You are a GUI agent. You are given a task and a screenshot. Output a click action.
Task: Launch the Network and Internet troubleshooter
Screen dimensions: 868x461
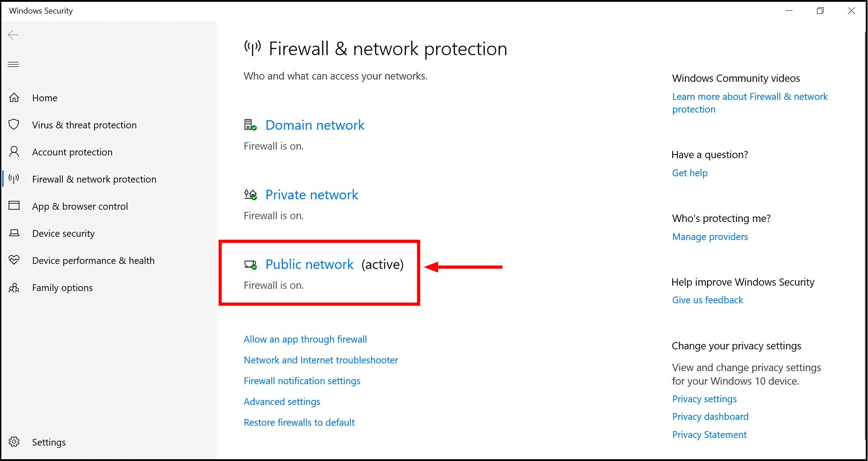click(x=321, y=360)
